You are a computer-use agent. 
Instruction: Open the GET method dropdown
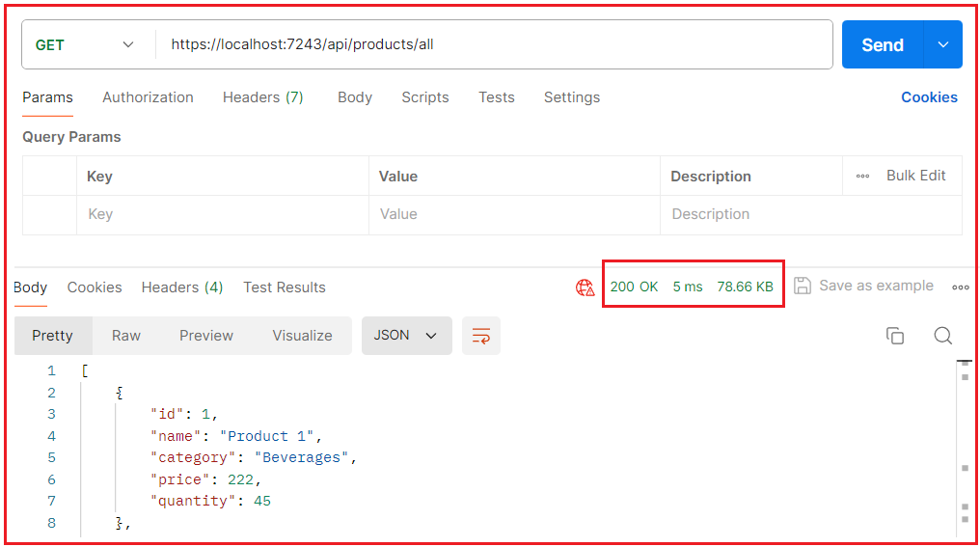(84, 44)
